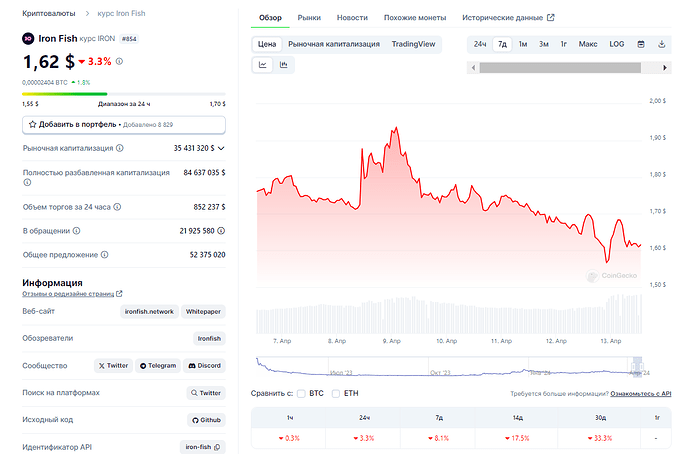Show info icon beside В обращении label
The width and height of the screenshot is (690, 454).
click(x=77, y=231)
